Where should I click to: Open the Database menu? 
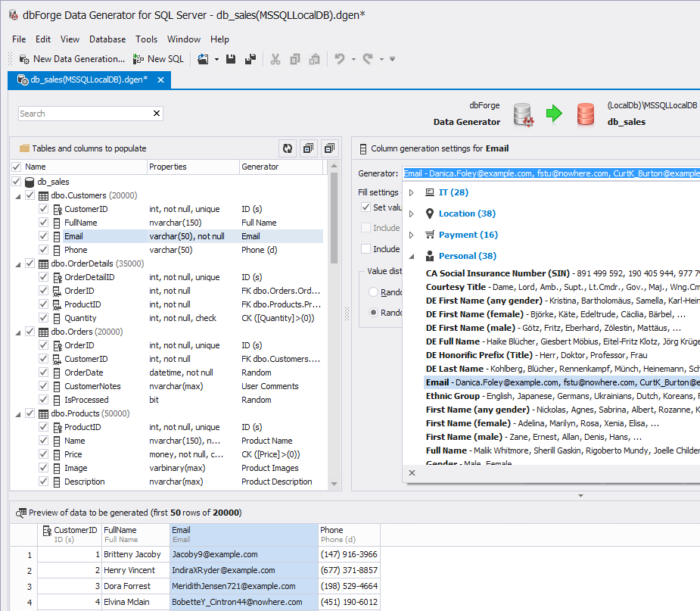(x=107, y=39)
